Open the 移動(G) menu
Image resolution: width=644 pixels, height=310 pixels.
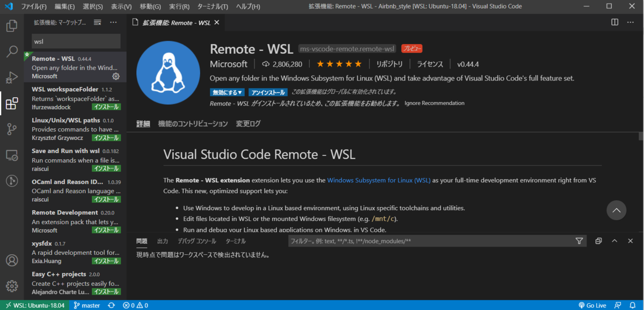[x=150, y=6]
